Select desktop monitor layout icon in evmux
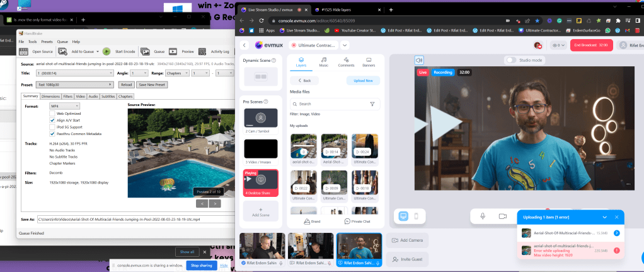Image resolution: width=644 pixels, height=272 pixels. tap(403, 216)
